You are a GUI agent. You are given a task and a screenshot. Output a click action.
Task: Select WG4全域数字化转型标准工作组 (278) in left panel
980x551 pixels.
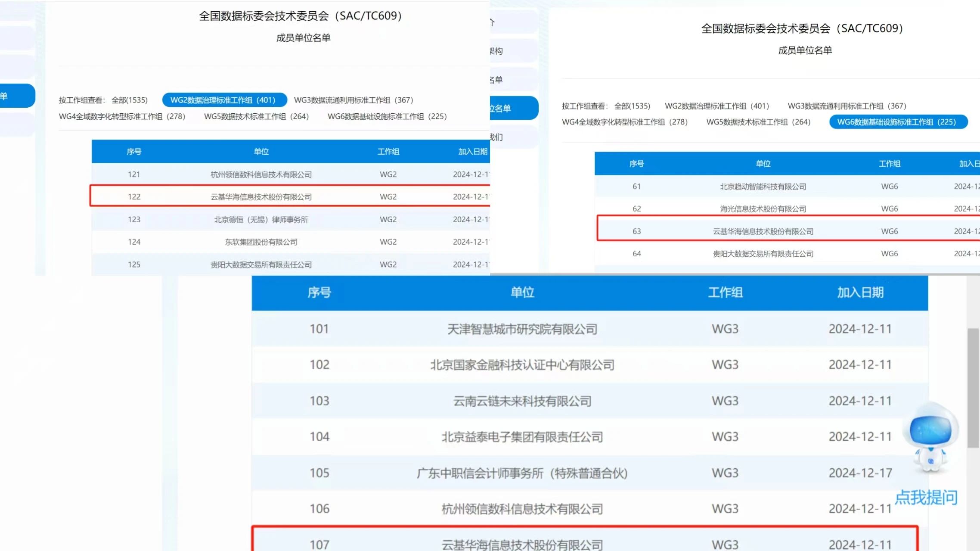(x=122, y=116)
